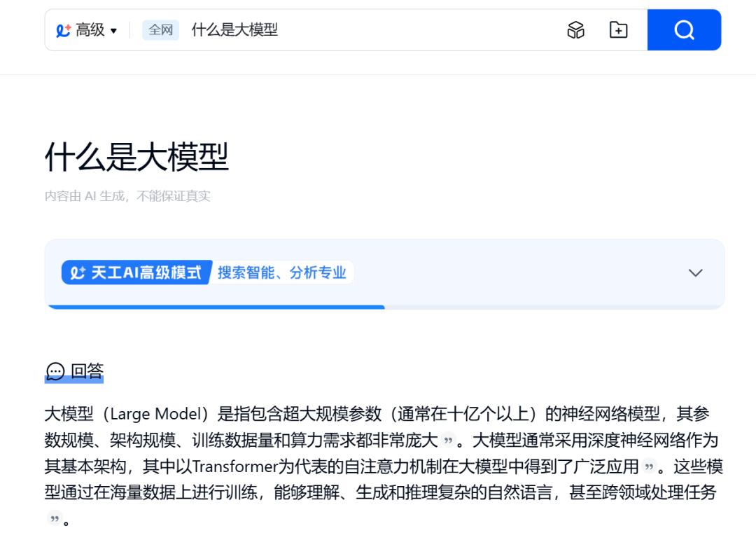
Task: Open the citation quote mark after 非常庞大
Action: coord(448,441)
